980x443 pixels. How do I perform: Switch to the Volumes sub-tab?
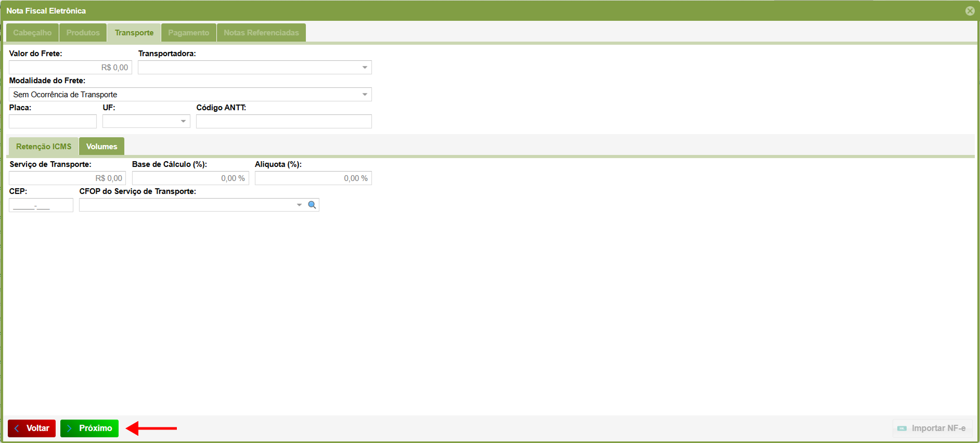click(x=101, y=147)
